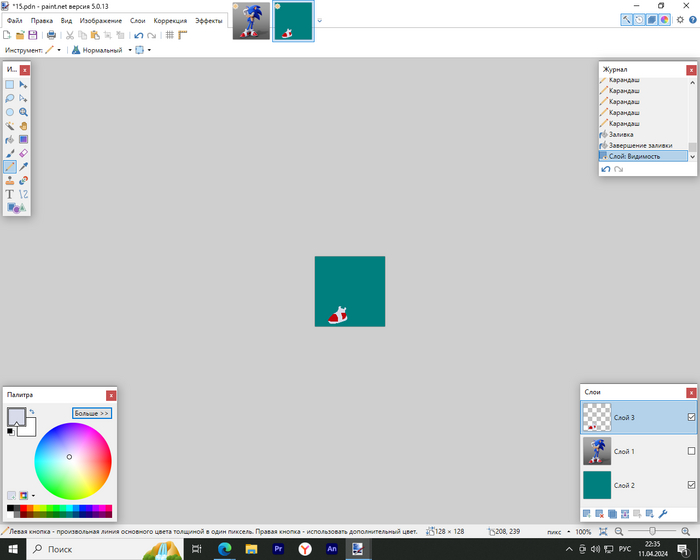Viewport: 700px width, 560px height.
Task: Click the Save icon in toolbar
Action: click(x=34, y=35)
